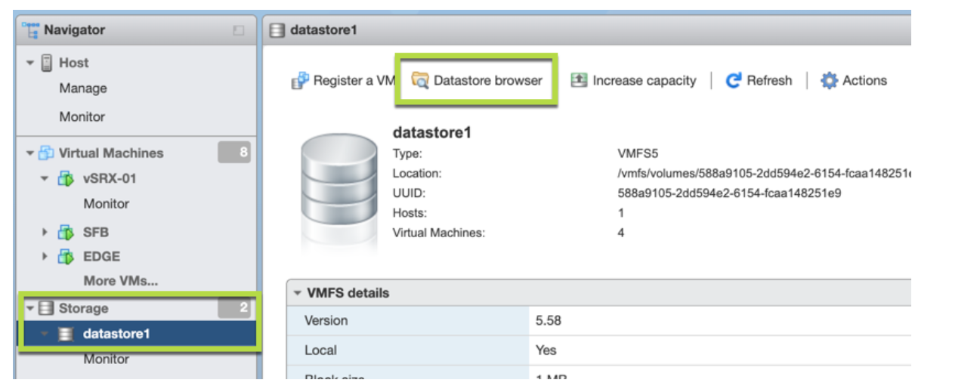980x386 pixels.
Task: Open the Actions gear menu
Action: (829, 81)
